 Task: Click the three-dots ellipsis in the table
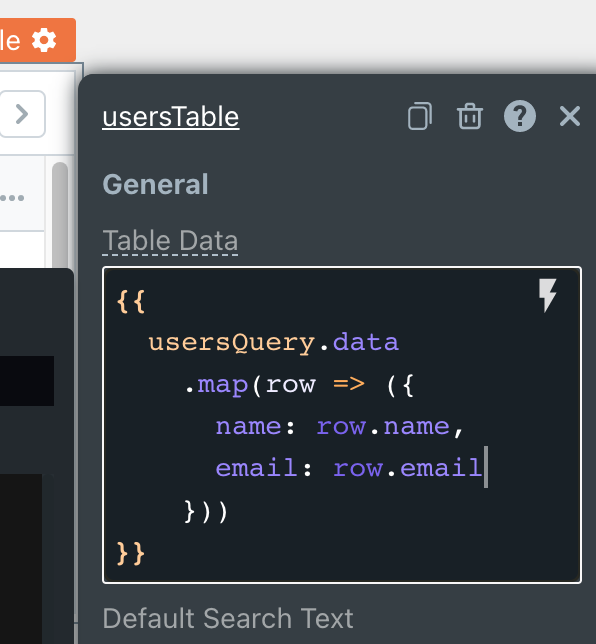point(12,198)
